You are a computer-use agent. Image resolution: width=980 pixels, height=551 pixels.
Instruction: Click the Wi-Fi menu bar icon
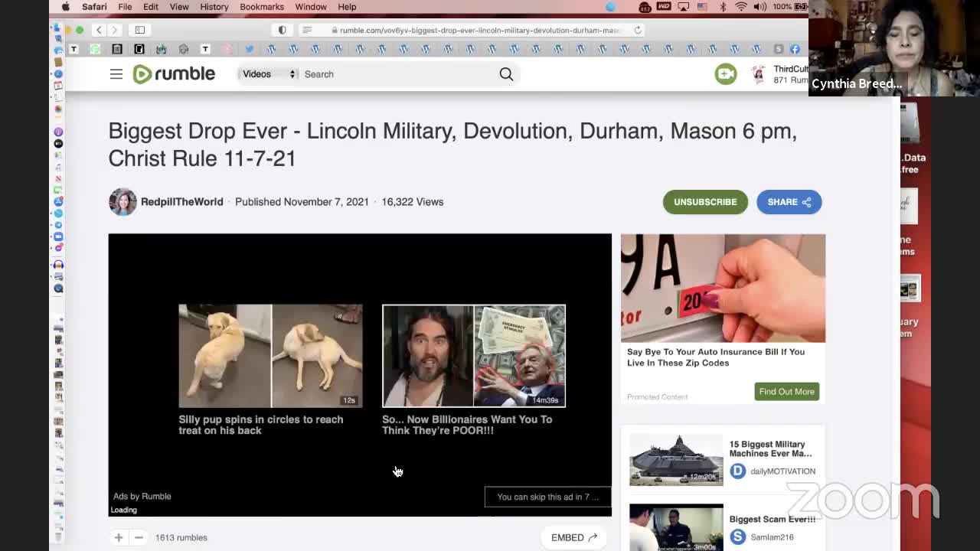741,7
